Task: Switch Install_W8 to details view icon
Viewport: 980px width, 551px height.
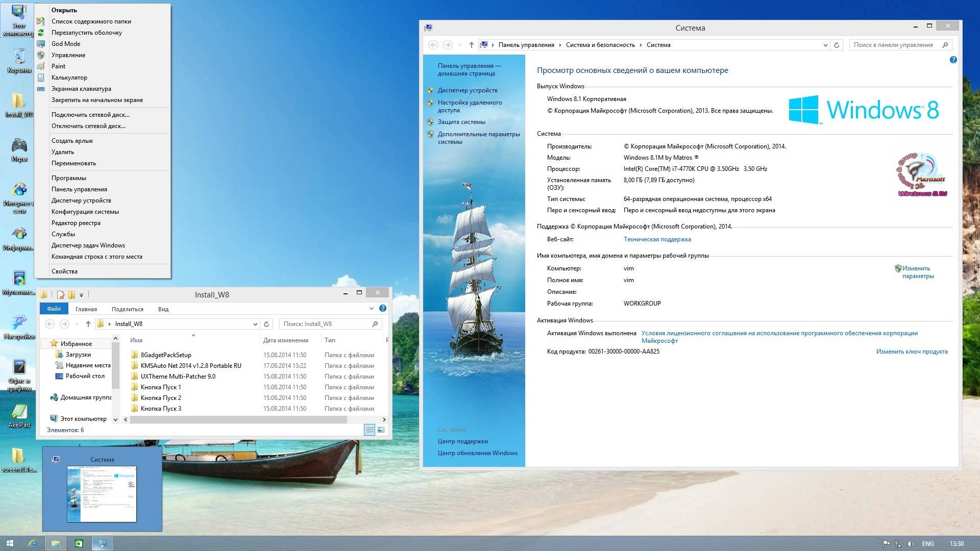Action: 369,430
